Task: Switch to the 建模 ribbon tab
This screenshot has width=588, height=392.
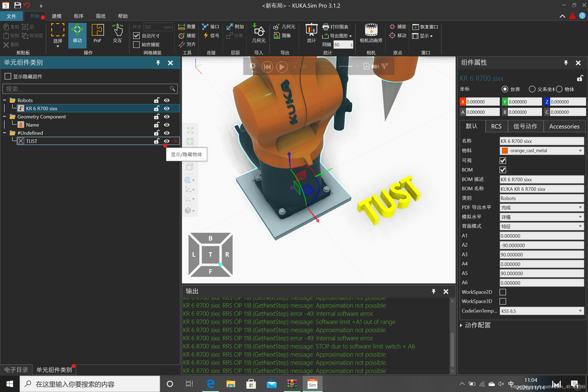Action: coord(57,16)
